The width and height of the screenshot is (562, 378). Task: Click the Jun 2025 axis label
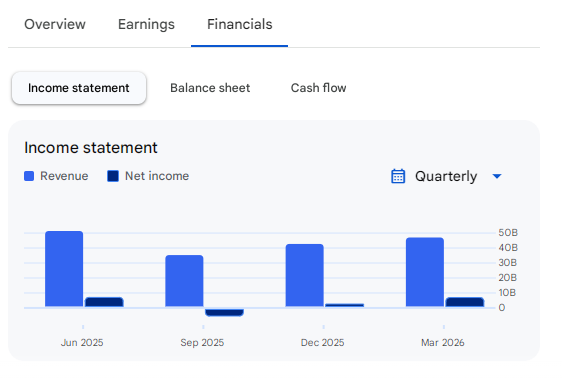pos(82,343)
